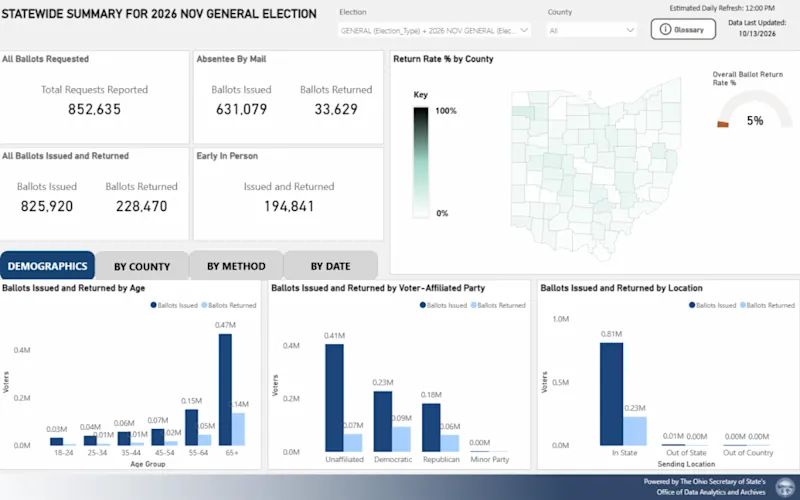
Task: Open the County filter dropdown
Action: point(592,31)
